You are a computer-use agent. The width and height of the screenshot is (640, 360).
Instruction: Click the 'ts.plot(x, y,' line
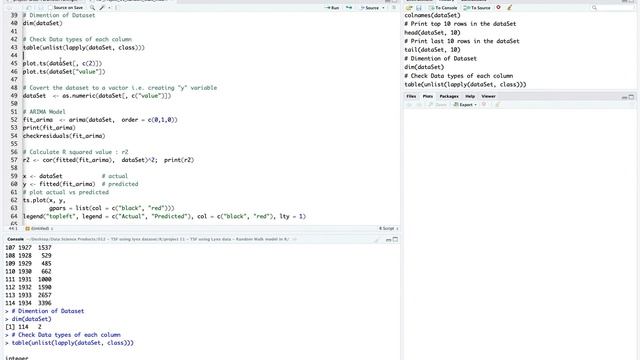[x=44, y=200]
